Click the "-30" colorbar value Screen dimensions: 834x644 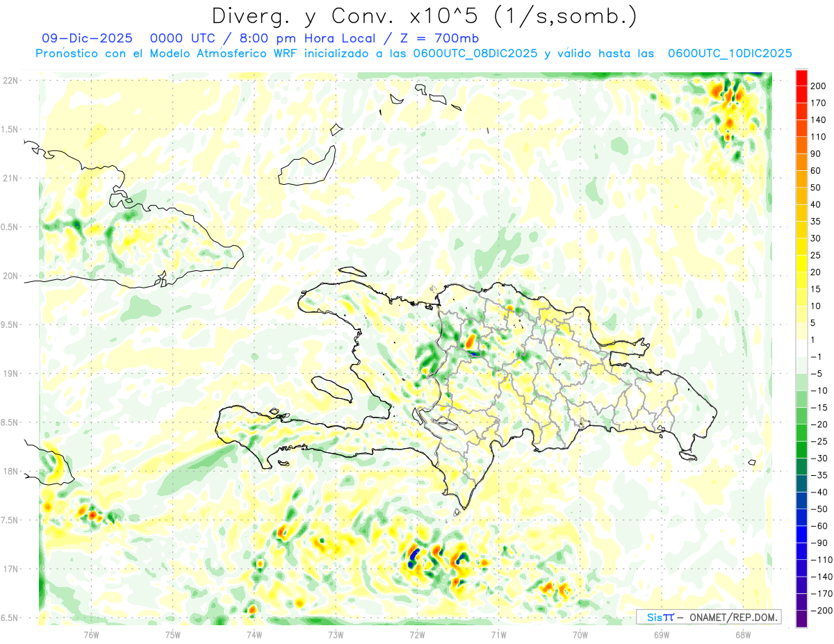tap(819, 459)
